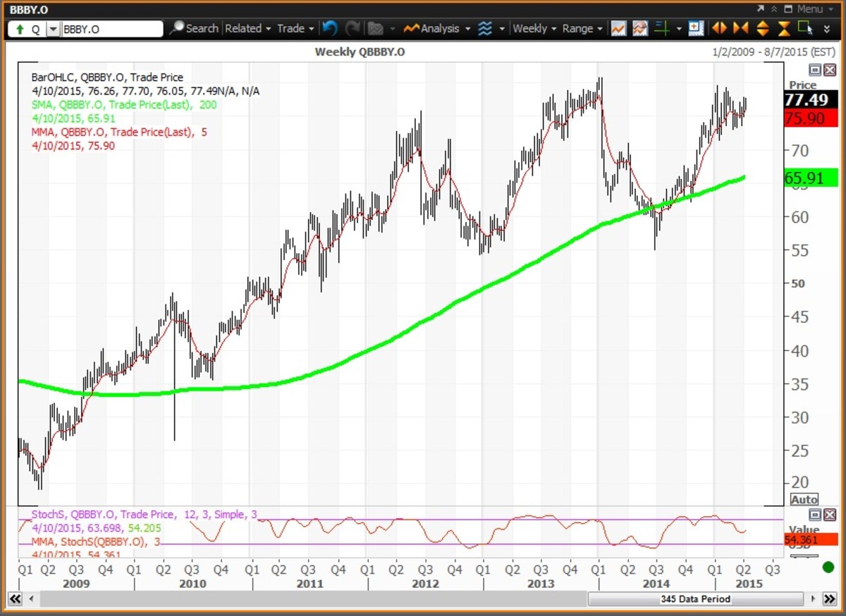The width and height of the screenshot is (846, 616).
Task: Open the Trade menu
Action: tap(295, 29)
